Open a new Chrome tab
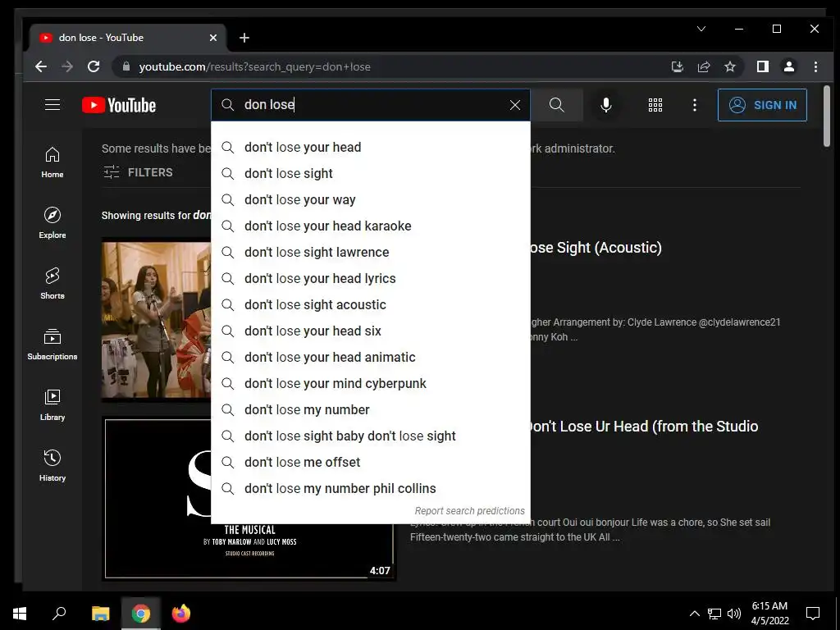This screenshot has width=840, height=630. (x=244, y=38)
